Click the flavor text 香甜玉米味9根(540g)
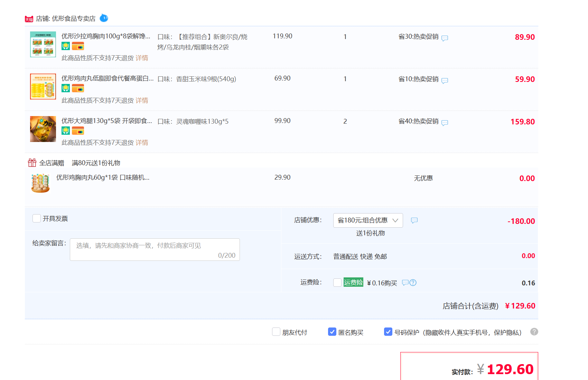This screenshot has height=380, width=588. [206, 79]
